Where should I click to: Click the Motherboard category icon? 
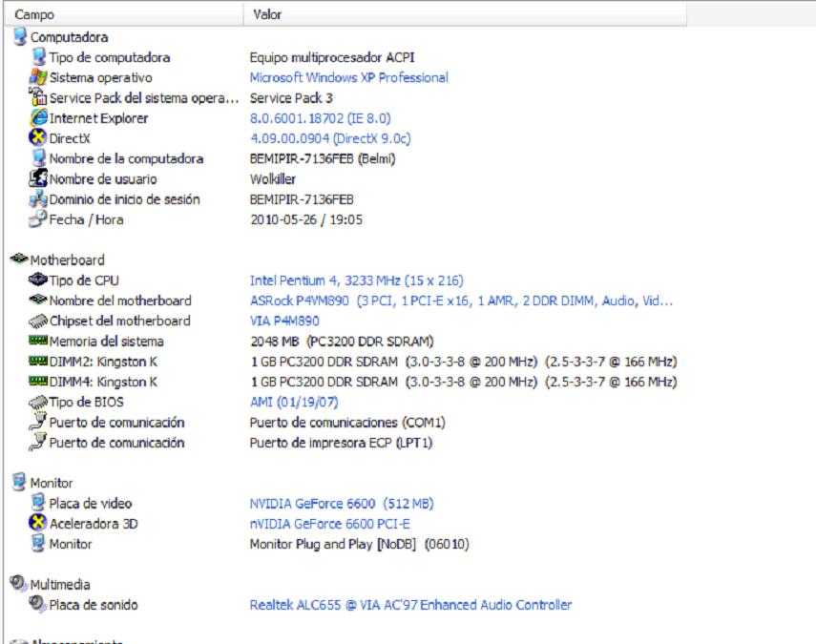[x=19, y=259]
